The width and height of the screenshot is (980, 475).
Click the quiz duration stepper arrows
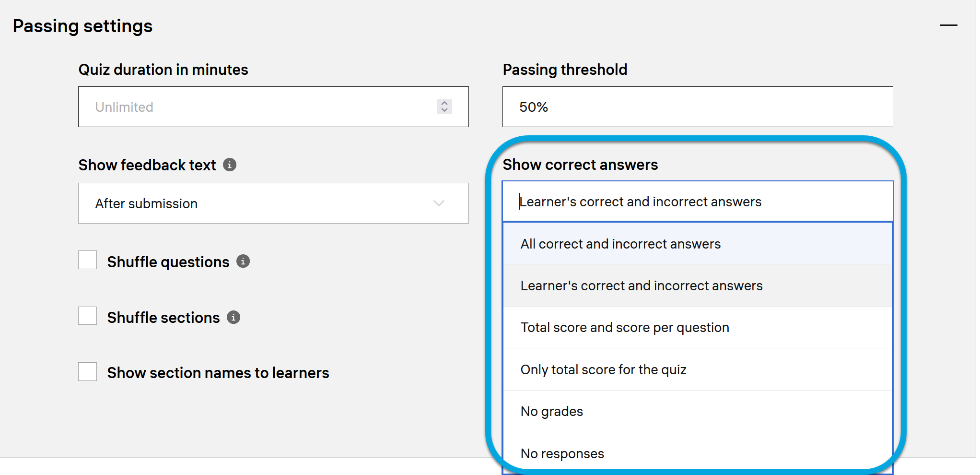click(444, 107)
